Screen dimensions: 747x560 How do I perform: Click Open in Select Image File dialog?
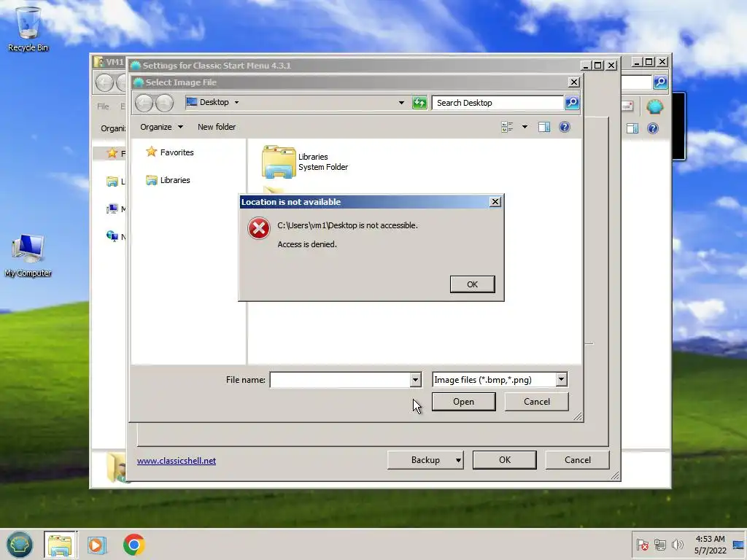tap(463, 402)
